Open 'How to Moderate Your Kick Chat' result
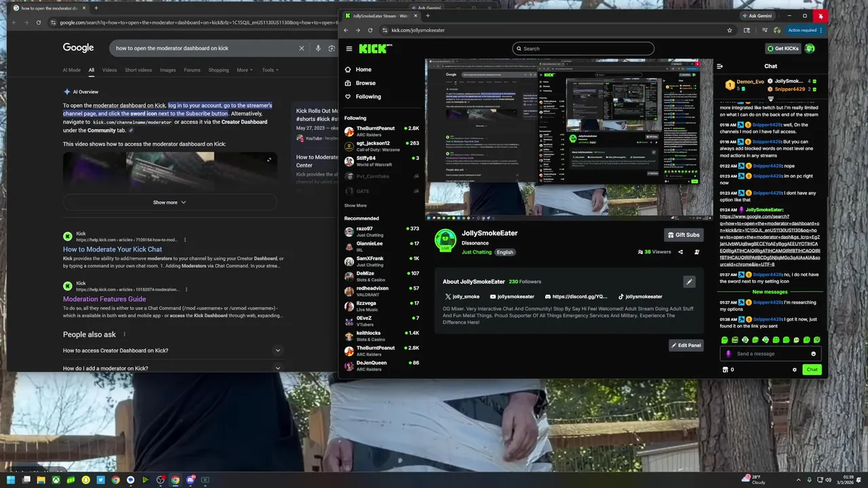Screen dimensions: 868x488 pos(113,249)
